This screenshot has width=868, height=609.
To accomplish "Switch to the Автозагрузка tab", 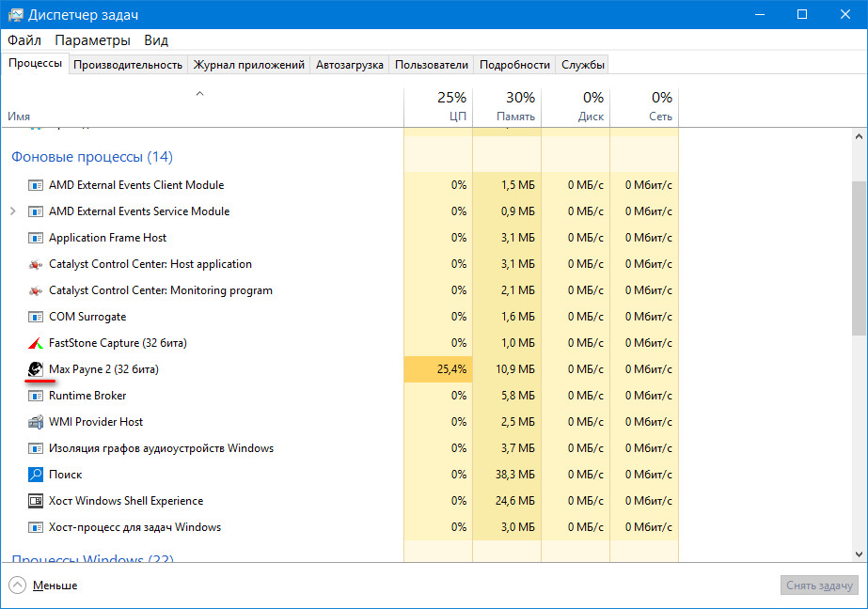I will [349, 65].
